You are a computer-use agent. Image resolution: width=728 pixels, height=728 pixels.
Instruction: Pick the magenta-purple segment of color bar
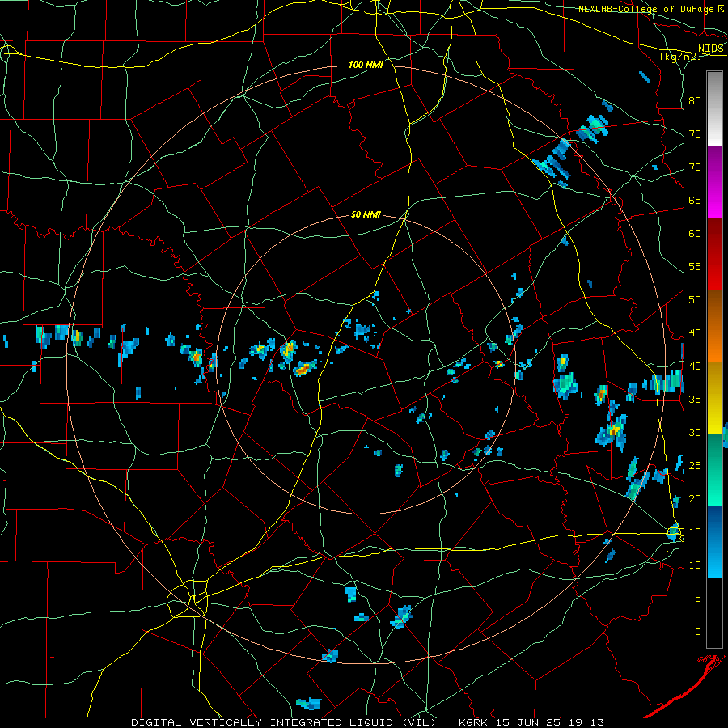coord(714,181)
